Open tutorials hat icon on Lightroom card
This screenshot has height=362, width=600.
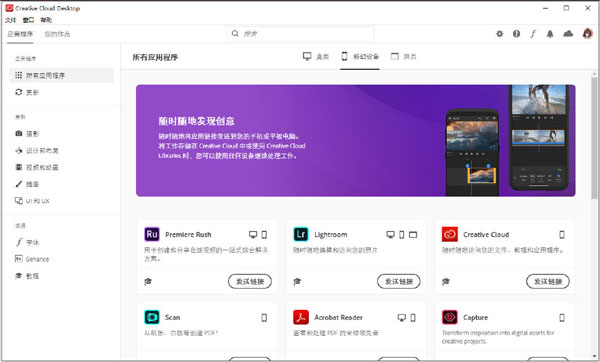point(297,282)
